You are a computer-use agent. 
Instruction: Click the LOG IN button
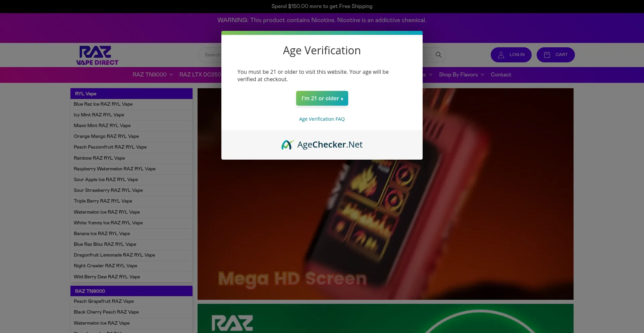point(511,55)
